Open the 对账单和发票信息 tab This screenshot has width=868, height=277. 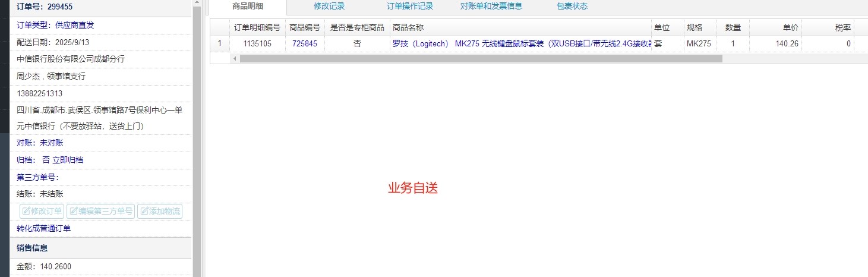click(491, 7)
